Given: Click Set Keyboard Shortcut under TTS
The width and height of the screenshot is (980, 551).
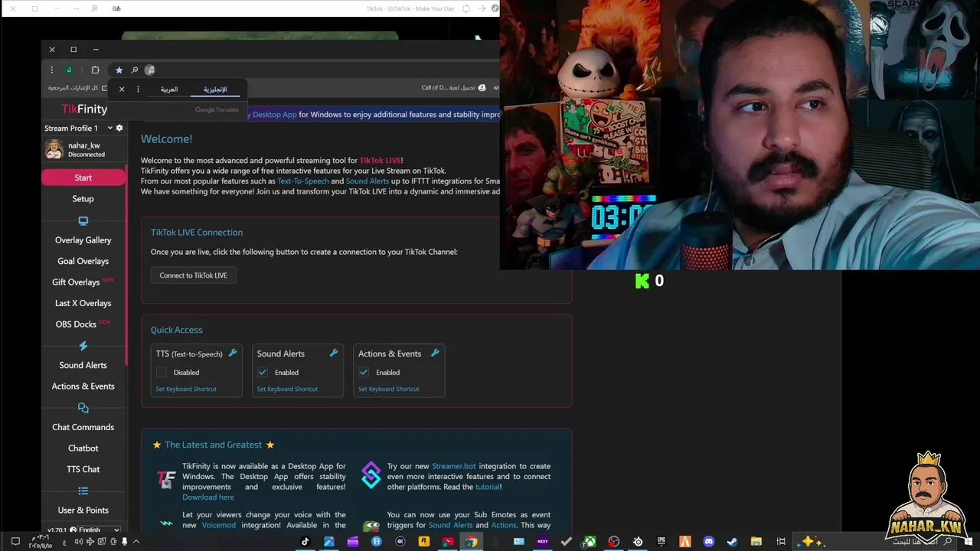Looking at the screenshot, I should click(x=186, y=389).
